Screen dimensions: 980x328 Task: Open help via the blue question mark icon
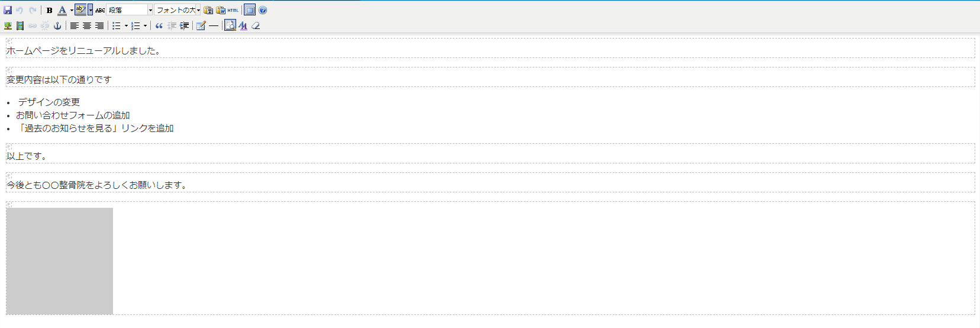(263, 10)
